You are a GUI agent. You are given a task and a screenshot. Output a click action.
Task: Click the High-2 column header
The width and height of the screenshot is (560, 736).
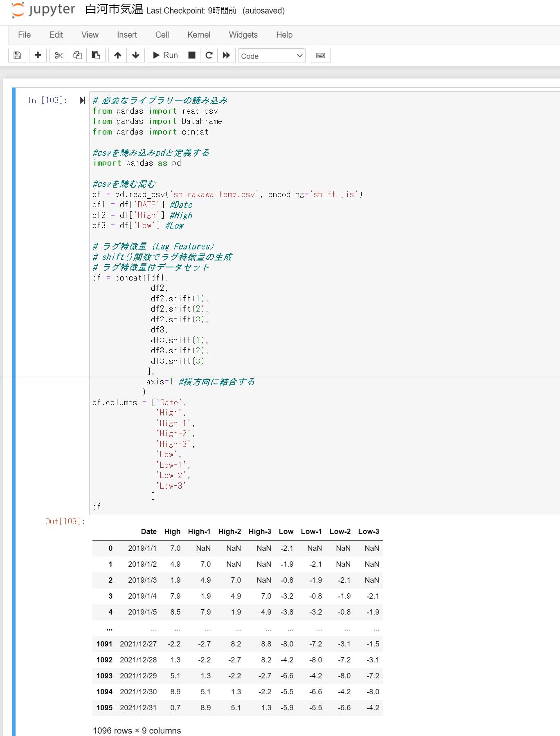tap(229, 532)
